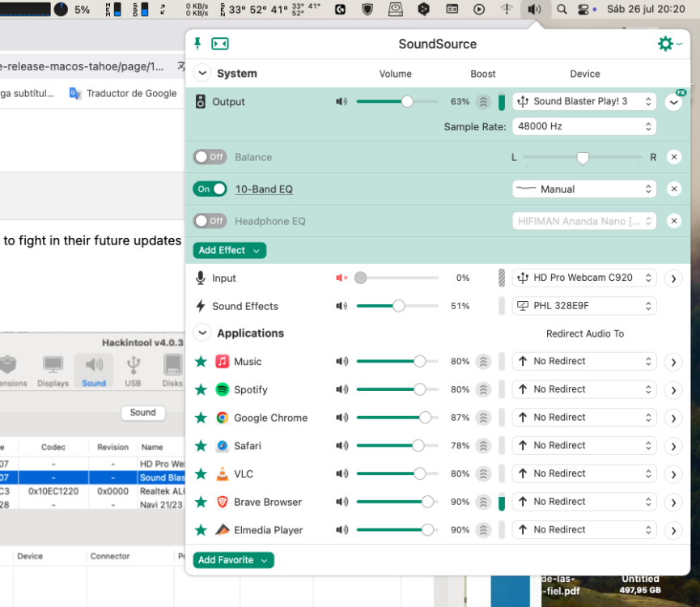700x607 pixels.
Task: Toggle favorite star for Safari
Action: tap(201, 446)
